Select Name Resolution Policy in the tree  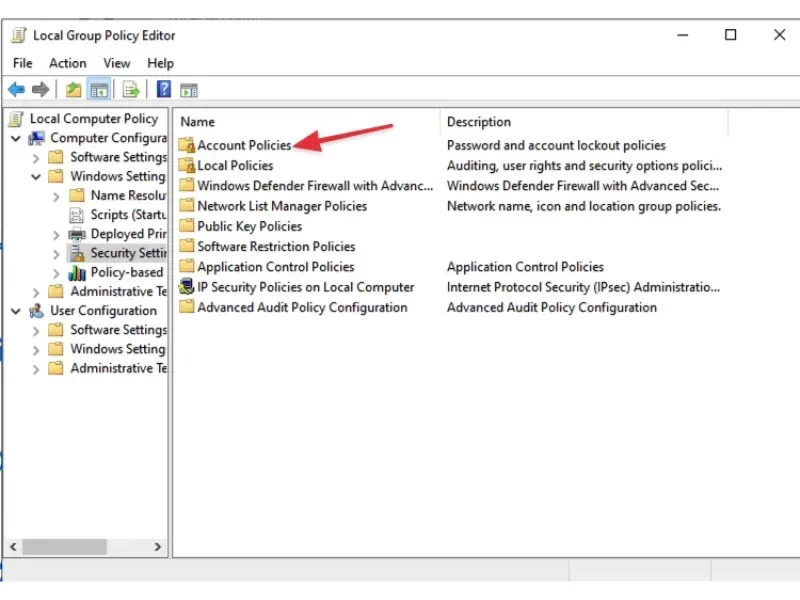[x=129, y=195]
